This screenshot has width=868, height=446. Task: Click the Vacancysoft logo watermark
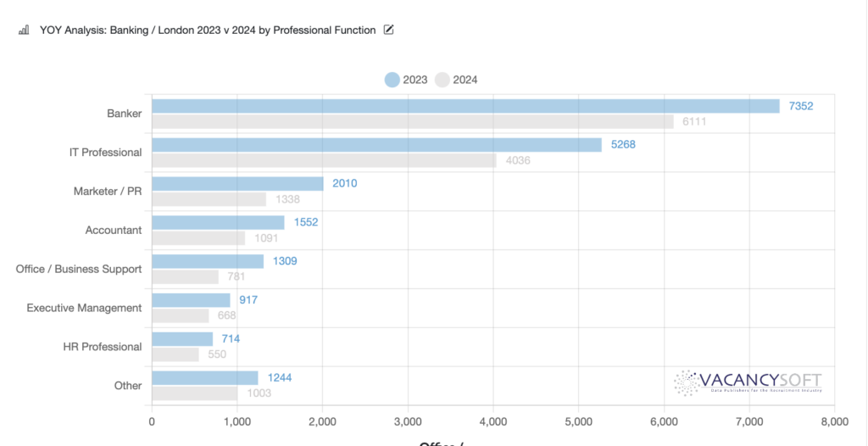748,382
